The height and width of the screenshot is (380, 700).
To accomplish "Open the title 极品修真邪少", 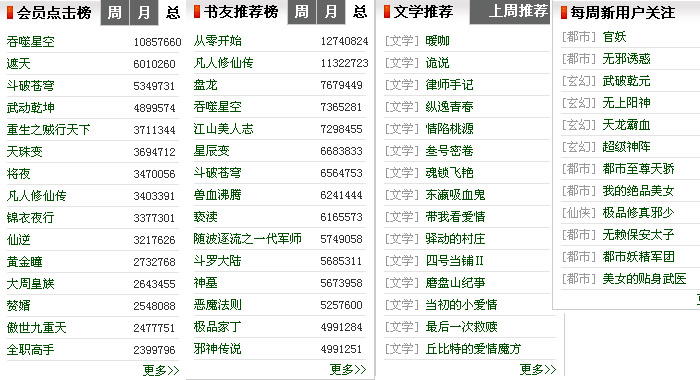I will coord(639,213).
